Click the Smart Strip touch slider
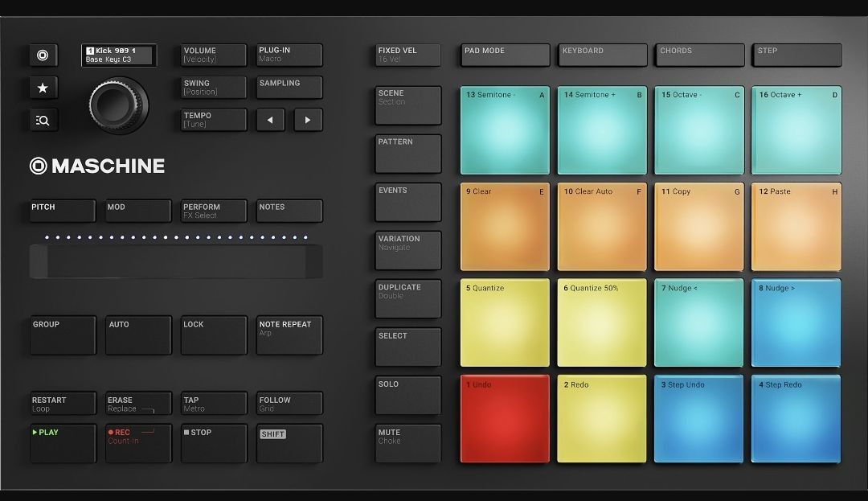868x501 pixels. (x=176, y=261)
